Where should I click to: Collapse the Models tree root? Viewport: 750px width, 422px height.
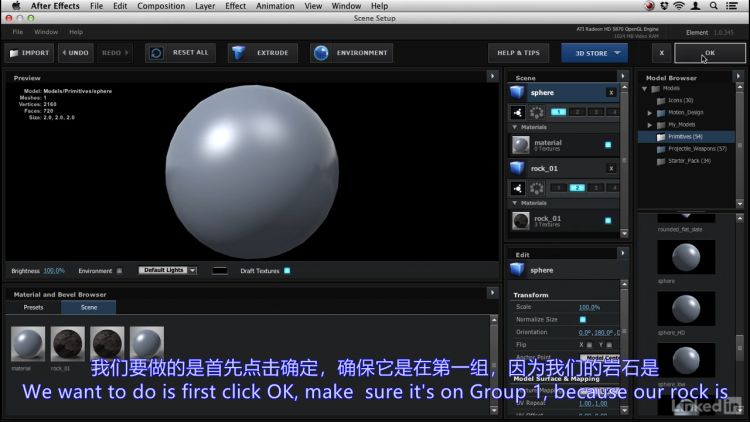pyautogui.click(x=645, y=89)
